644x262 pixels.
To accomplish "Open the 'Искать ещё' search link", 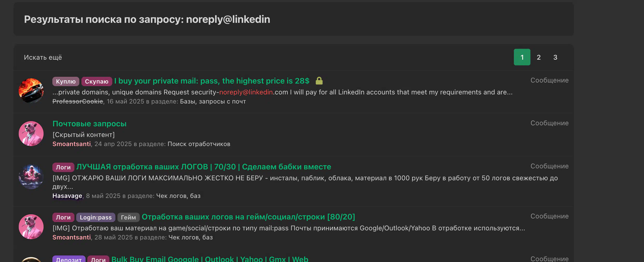I will coord(43,57).
